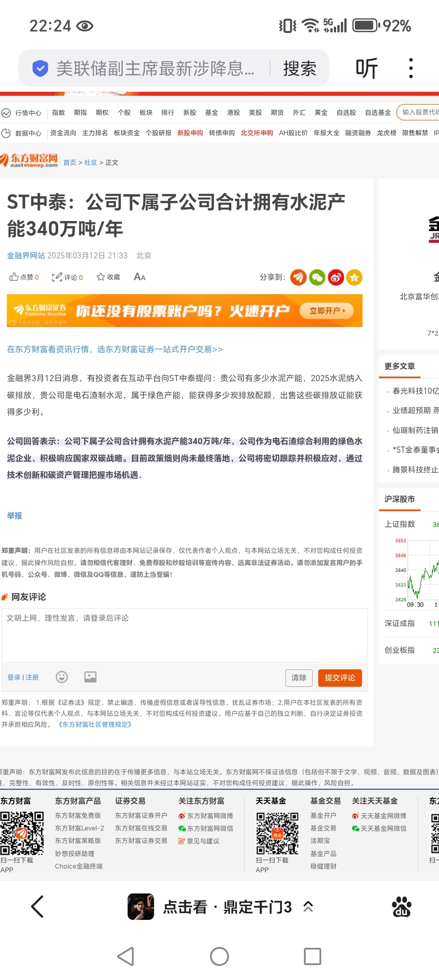Tap the 提交评论 button

click(x=340, y=678)
